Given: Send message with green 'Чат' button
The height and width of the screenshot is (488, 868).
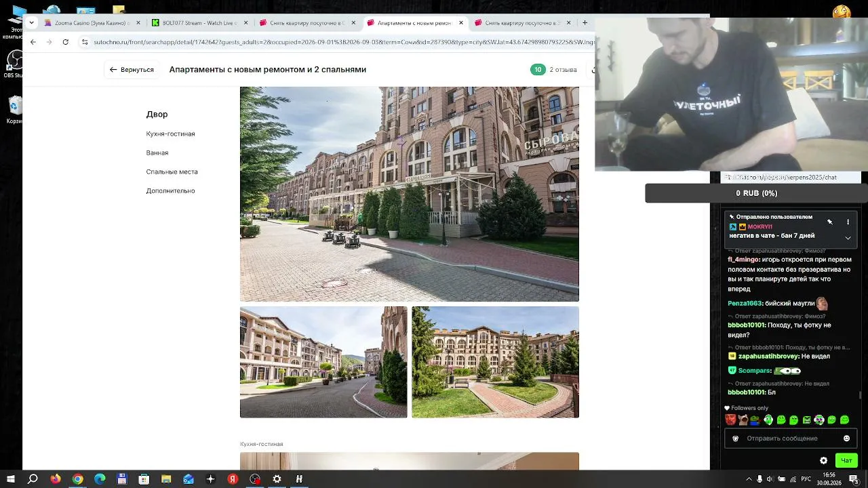Looking at the screenshot, I should [x=846, y=461].
